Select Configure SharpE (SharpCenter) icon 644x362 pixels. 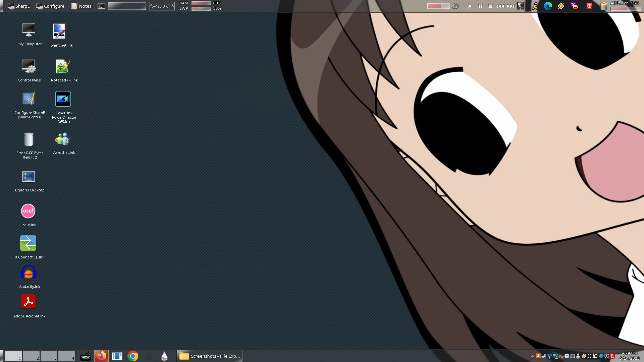point(30,105)
